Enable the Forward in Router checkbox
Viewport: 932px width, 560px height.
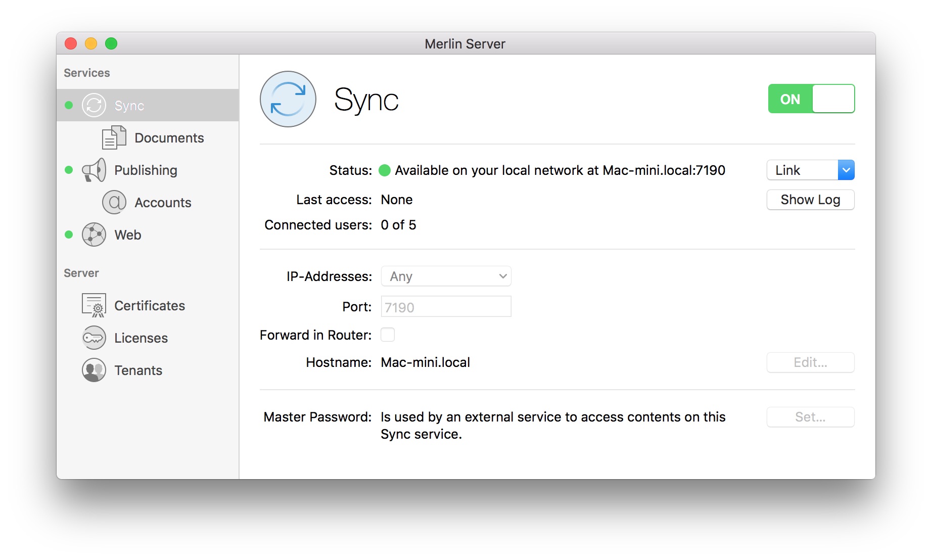[x=387, y=335]
